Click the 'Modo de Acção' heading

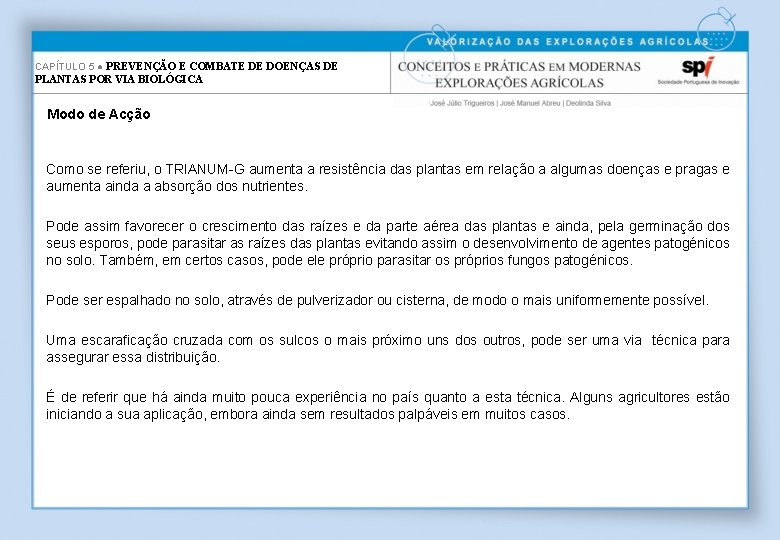coord(98,114)
